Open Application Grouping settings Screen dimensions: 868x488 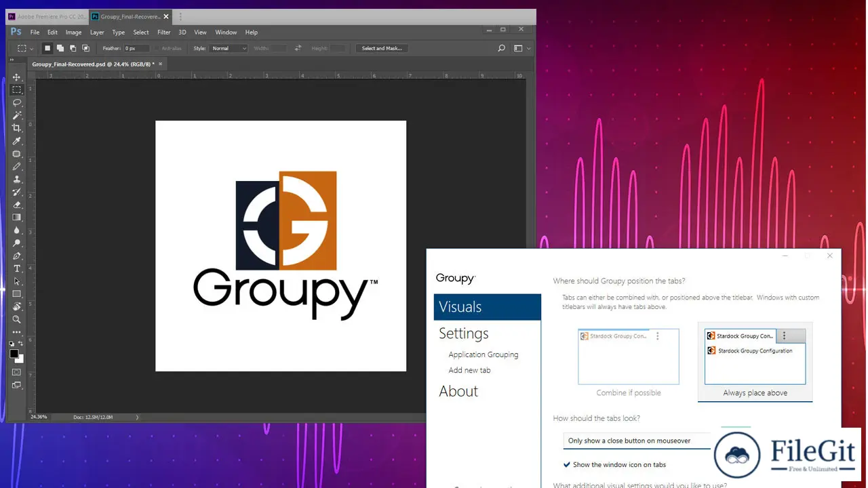[x=483, y=354]
